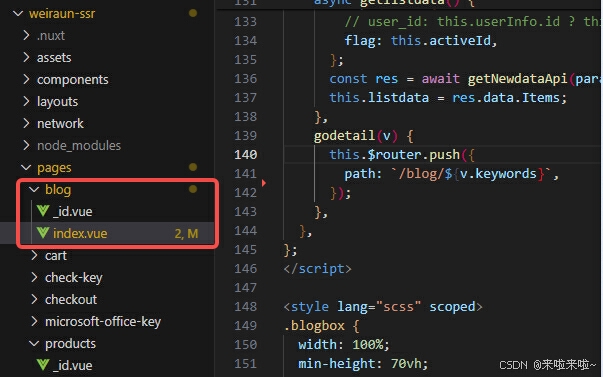The image size is (603, 377).
Task: Click 'res.data.Items' on line 137
Action: 505,98
